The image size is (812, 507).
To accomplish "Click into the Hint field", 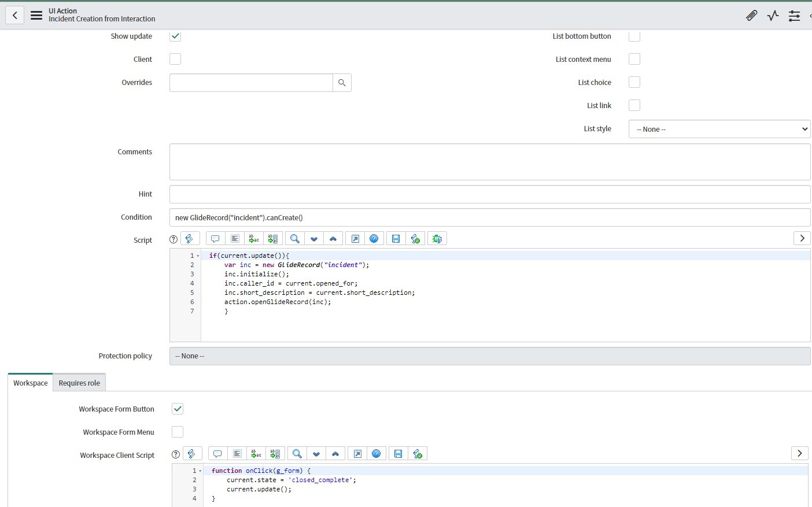I will [x=490, y=194].
